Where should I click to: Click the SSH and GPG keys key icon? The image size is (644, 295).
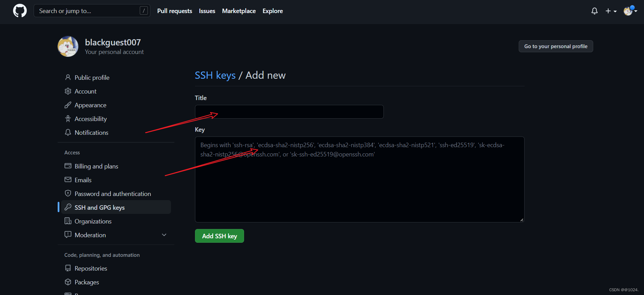68,207
